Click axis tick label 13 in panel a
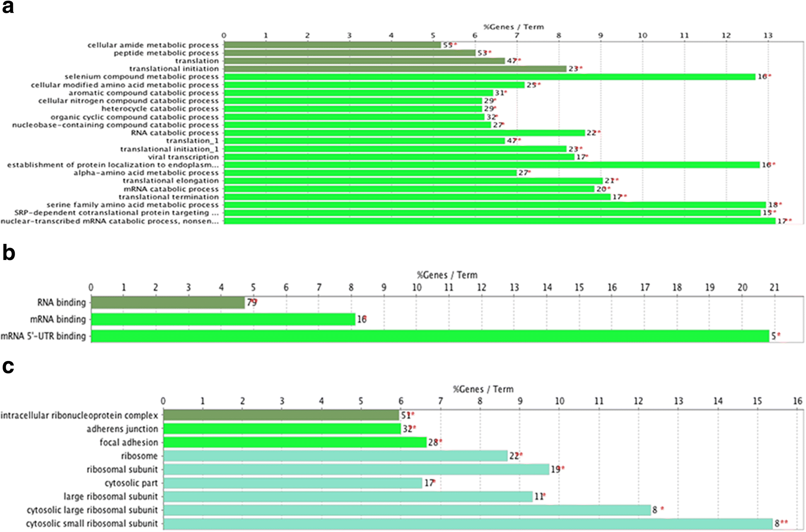The width and height of the screenshot is (806, 532). click(x=768, y=36)
